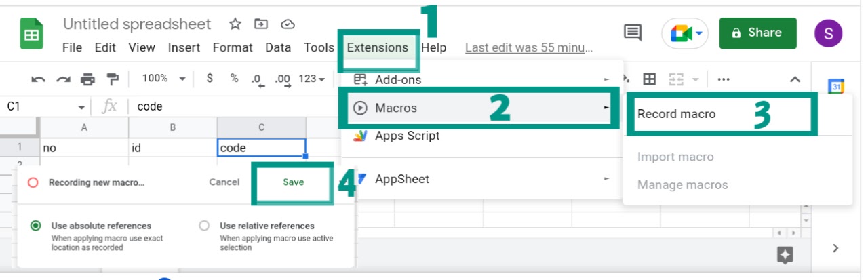Click the borders grid icon

(x=649, y=79)
